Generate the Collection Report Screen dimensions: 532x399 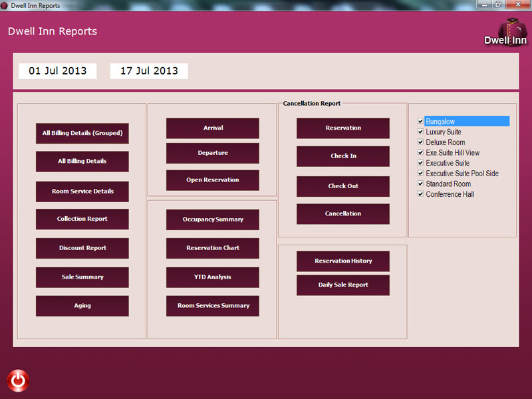82,219
